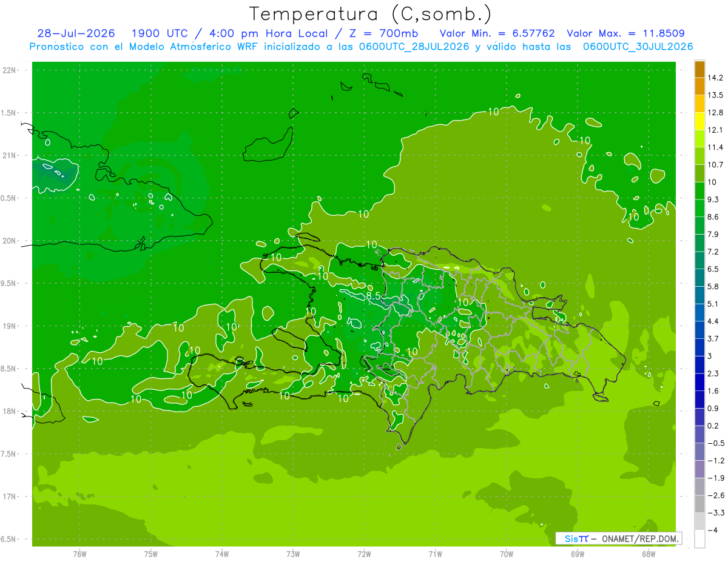Viewport: 728px width, 562px height.
Task: Click the "19N" latitude label
Action: (9, 326)
